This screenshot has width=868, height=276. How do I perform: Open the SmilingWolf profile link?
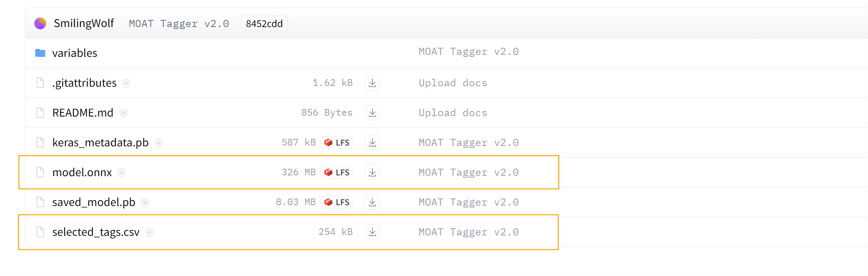tap(84, 23)
